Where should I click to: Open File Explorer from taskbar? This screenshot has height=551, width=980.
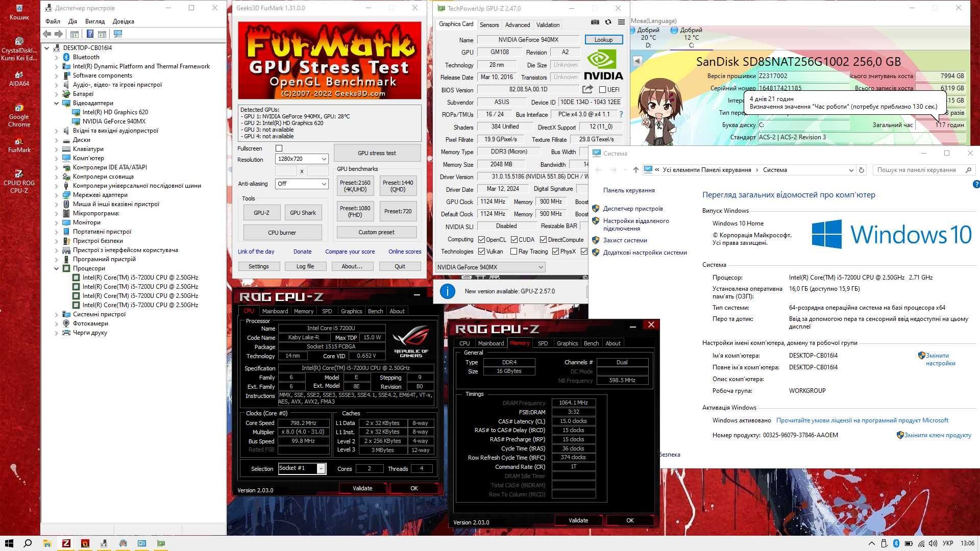(47, 543)
